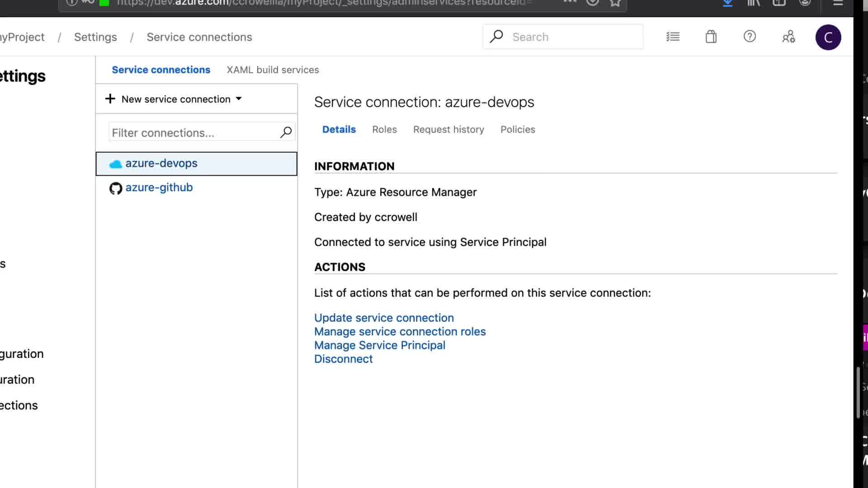Switch to the Policies tab
Viewport: 868px width, 488px height.
tap(518, 129)
